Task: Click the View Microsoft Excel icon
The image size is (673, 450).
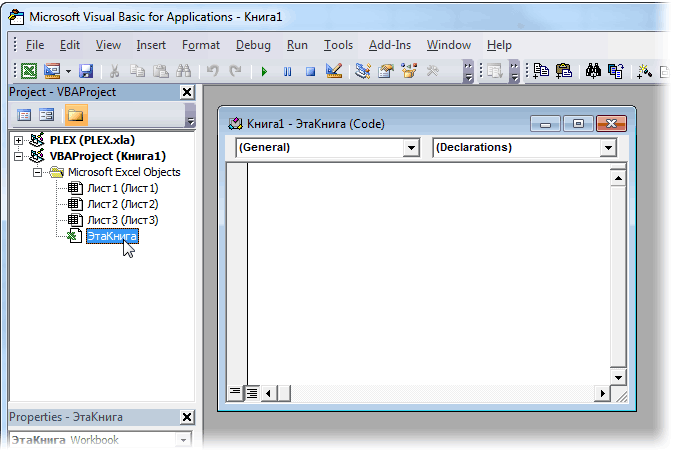Action: click(29, 71)
